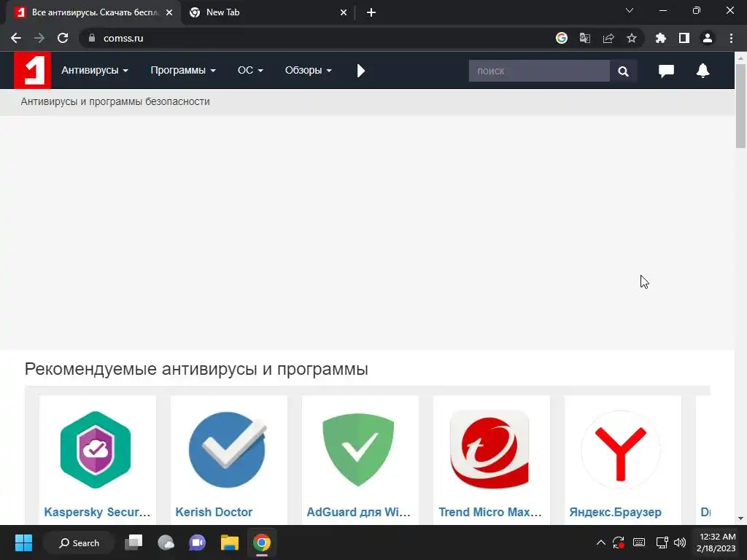This screenshot has height=560, width=747.
Task: Open Task View on the taskbar
Action: tap(134, 542)
